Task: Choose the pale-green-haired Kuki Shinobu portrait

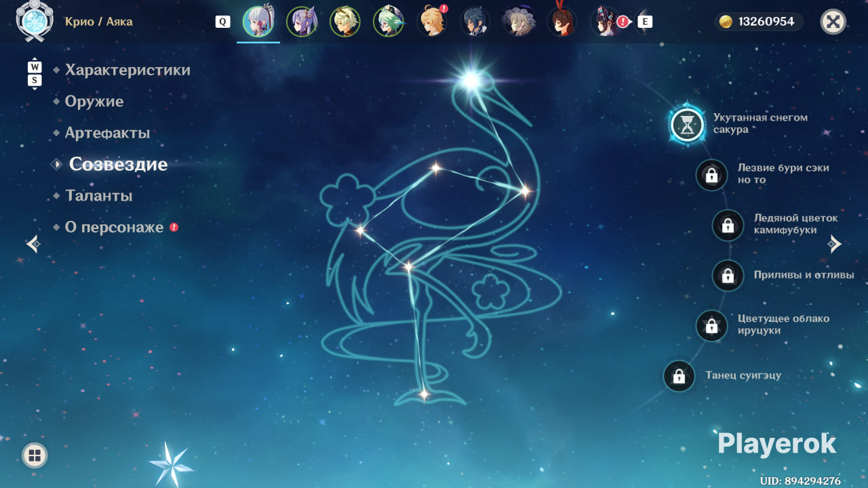Action: click(x=345, y=21)
